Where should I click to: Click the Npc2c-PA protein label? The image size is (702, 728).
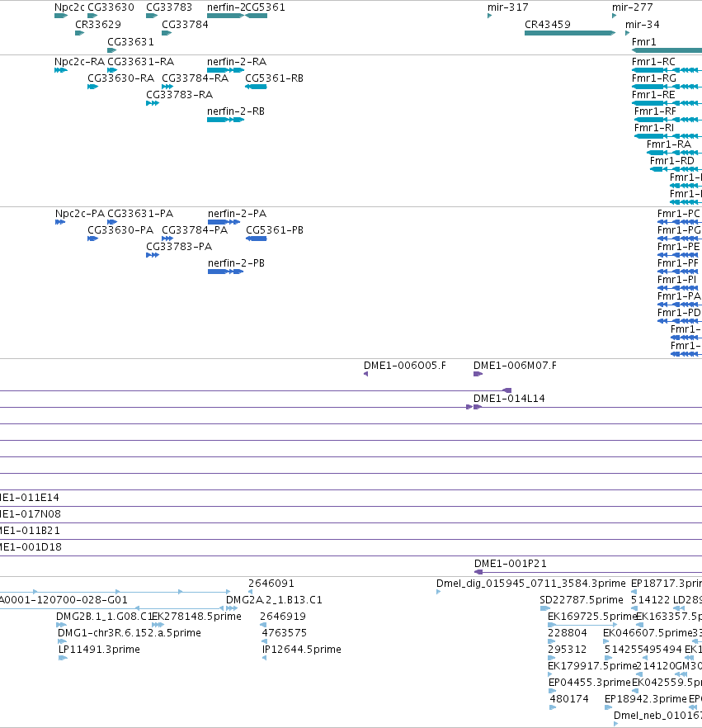[x=80, y=214]
